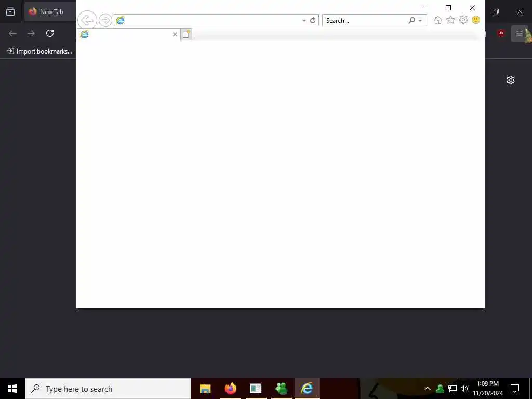Viewport: 532px width, 399px height.
Task: Restore down the Firefox window
Action: (496, 11)
